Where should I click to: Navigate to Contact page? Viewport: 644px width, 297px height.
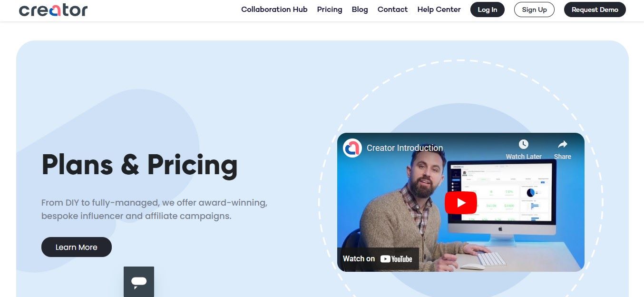click(392, 10)
